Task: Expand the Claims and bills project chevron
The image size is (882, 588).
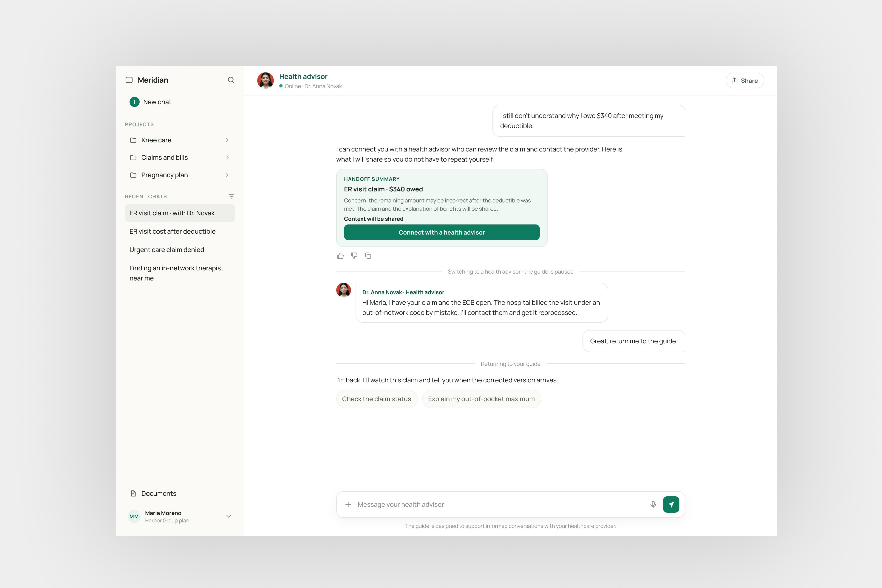Action: pos(227,157)
